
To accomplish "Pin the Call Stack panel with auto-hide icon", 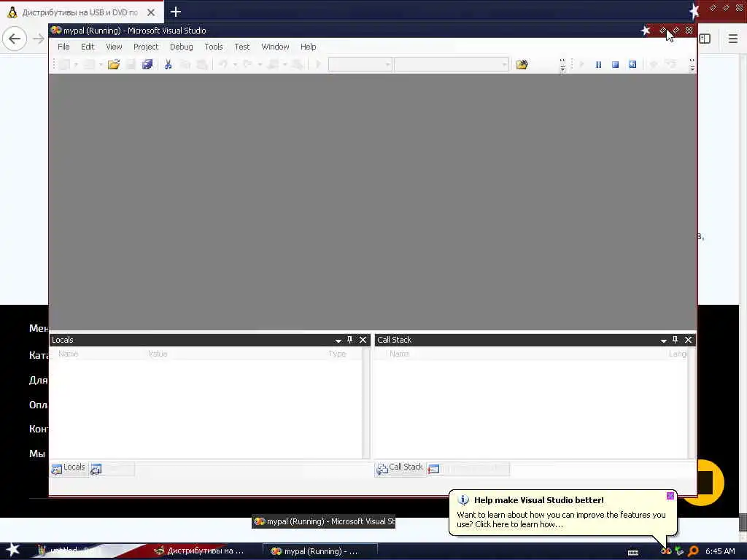I will (x=675, y=340).
